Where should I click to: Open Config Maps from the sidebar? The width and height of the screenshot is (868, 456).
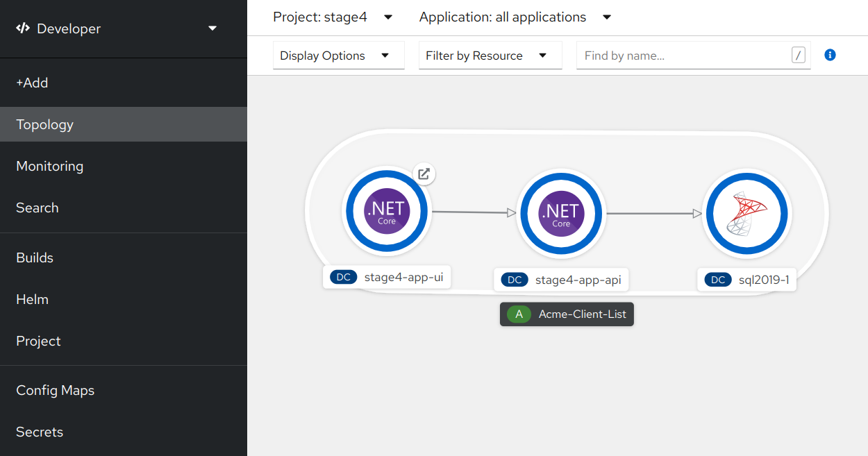(x=56, y=390)
